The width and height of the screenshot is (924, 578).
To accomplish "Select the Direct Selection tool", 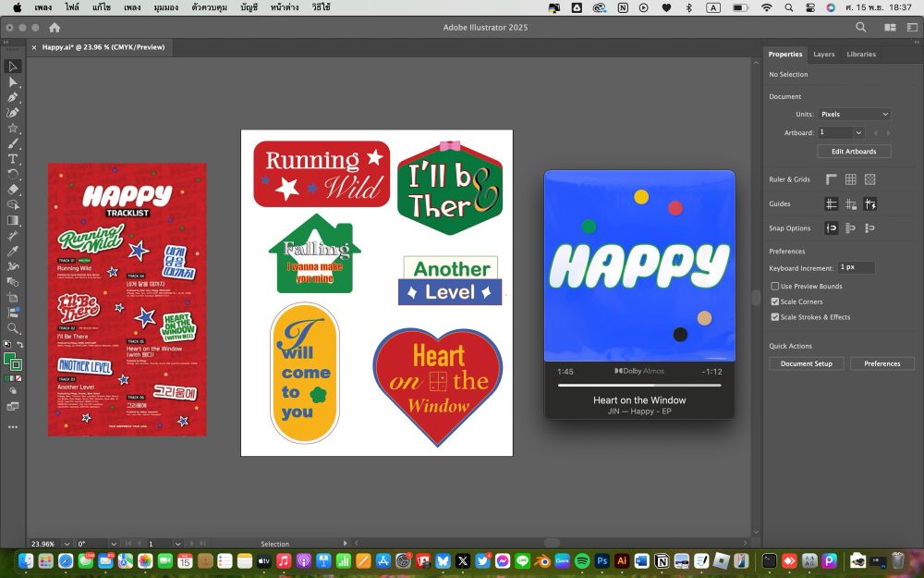I will point(13,82).
